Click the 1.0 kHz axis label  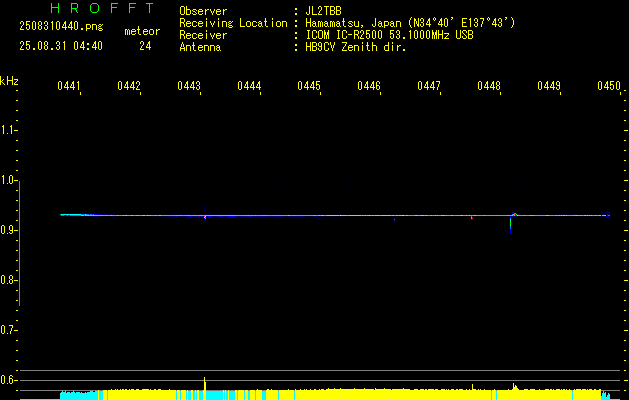8,180
